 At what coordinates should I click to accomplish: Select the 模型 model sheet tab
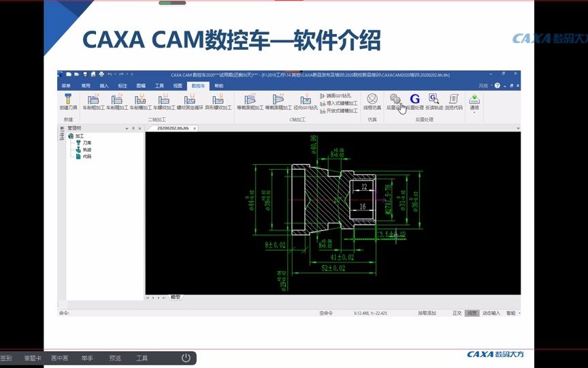tap(176, 297)
